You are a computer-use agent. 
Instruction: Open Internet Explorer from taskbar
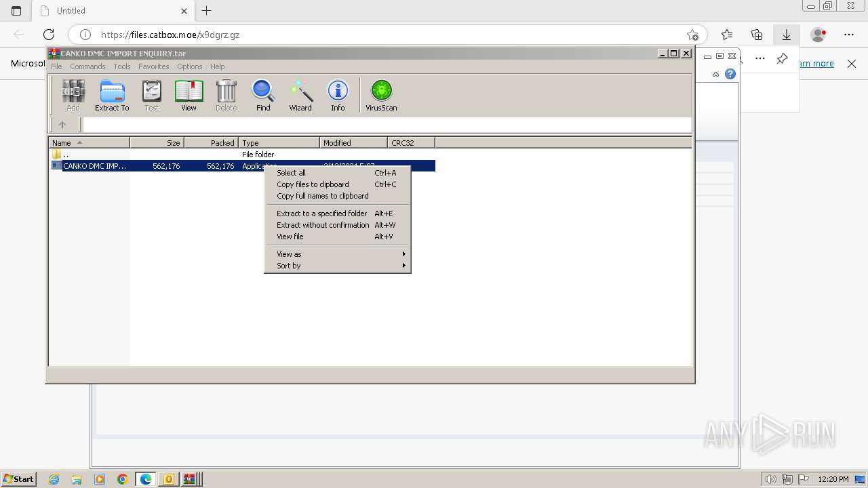tap(54, 479)
